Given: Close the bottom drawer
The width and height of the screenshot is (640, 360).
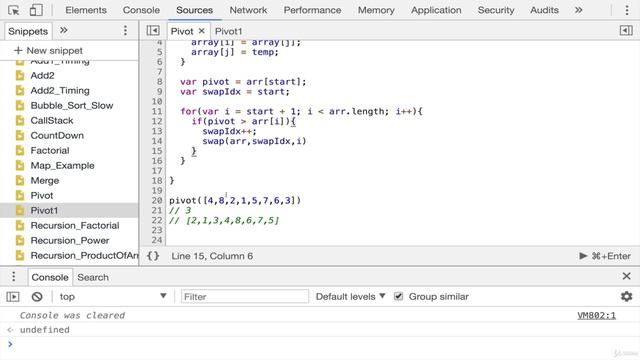Looking at the screenshot, I should pyautogui.click(x=627, y=276).
